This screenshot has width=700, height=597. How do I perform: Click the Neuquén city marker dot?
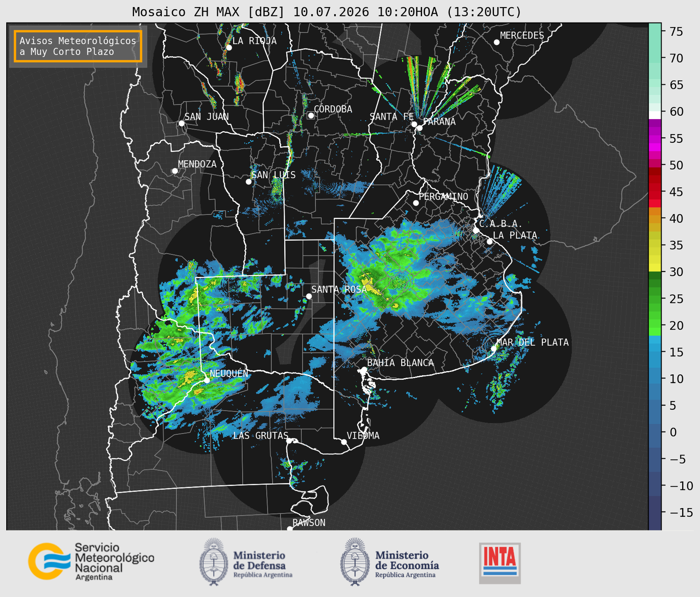tap(207, 380)
